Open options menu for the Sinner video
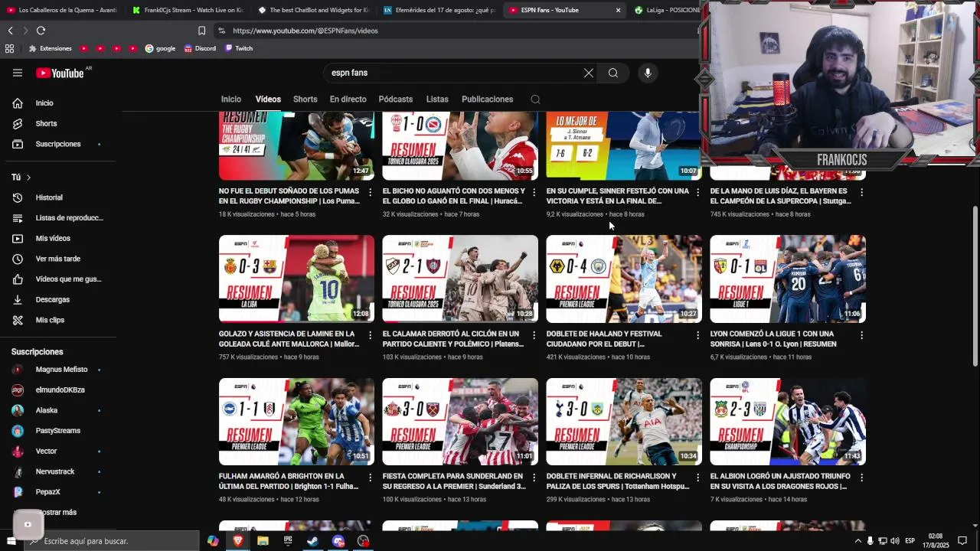Screen dimensions: 980x551 click(697, 192)
